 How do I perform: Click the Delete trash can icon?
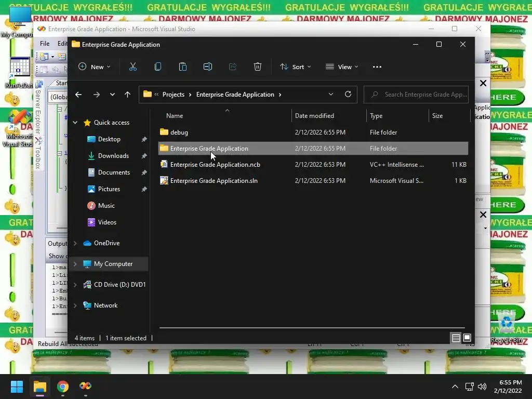(x=258, y=67)
